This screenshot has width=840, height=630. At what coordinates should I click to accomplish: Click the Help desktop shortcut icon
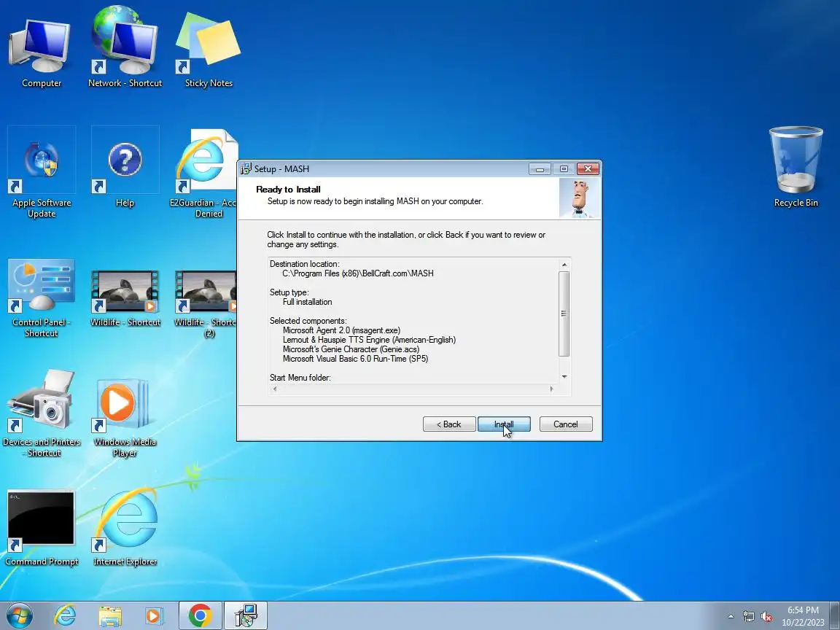click(125, 167)
